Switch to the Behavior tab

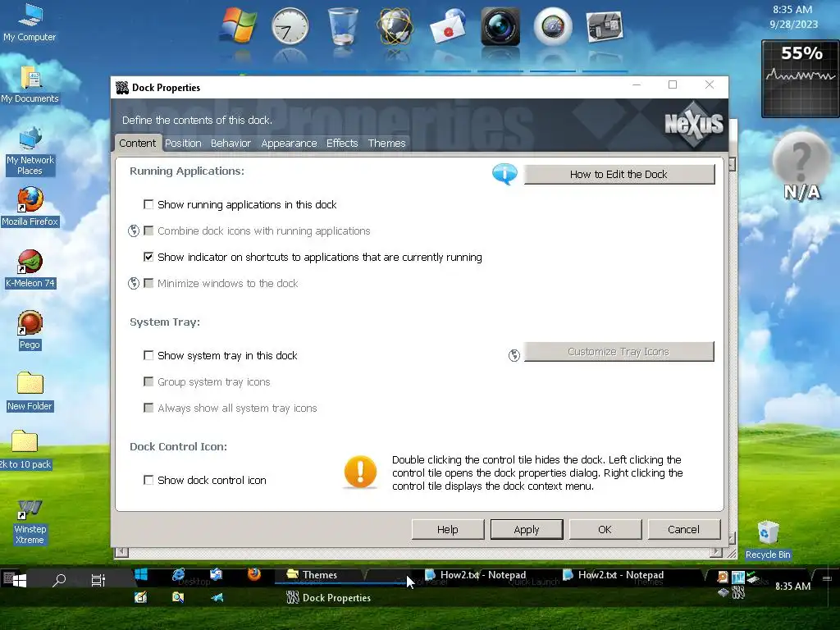(231, 143)
